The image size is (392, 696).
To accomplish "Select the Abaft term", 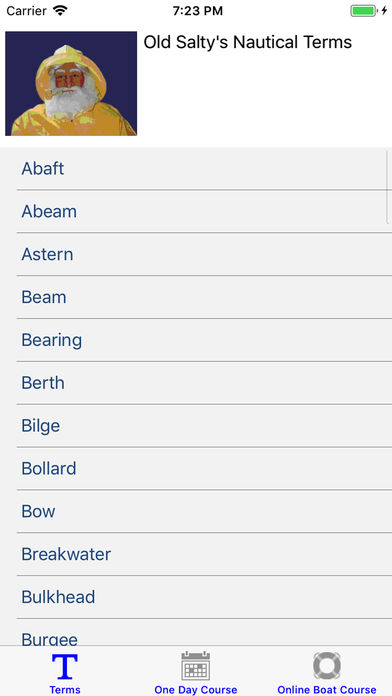I will [196, 169].
